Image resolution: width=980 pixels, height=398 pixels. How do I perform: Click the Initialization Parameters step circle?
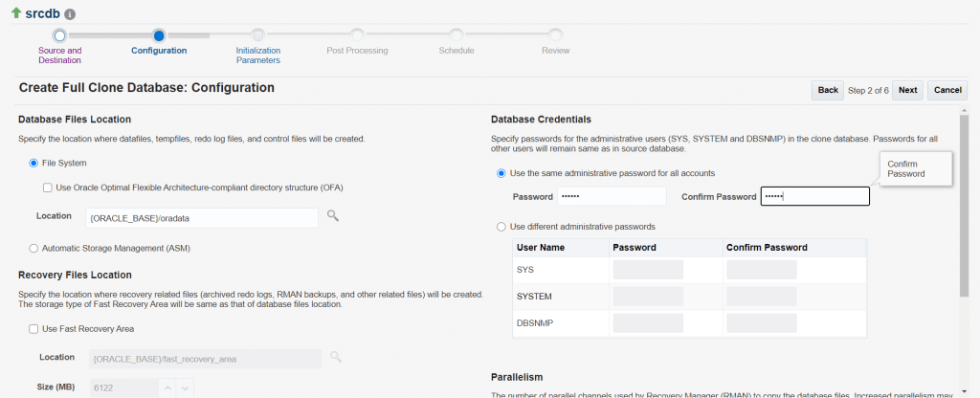[x=257, y=35]
